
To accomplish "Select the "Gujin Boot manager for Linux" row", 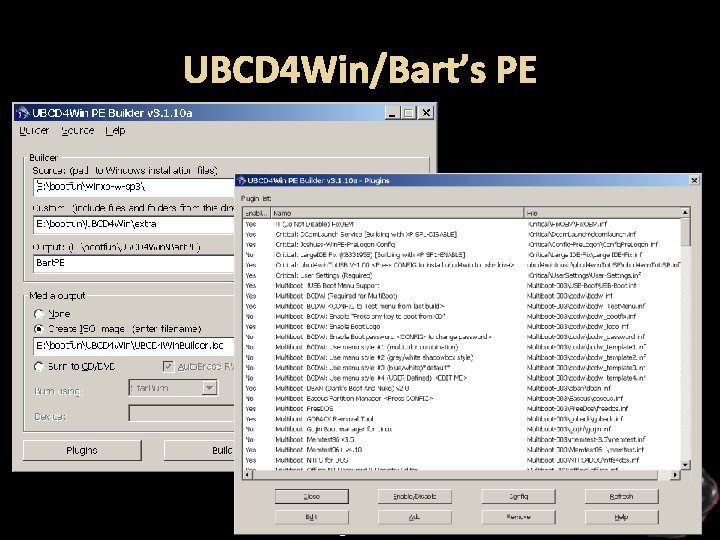I will pyautogui.click(x=461, y=429).
